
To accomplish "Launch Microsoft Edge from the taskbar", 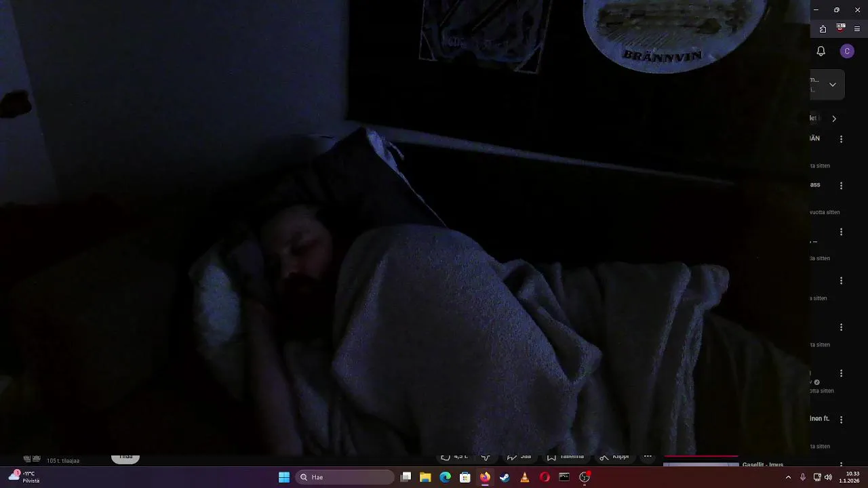I will coord(445,477).
